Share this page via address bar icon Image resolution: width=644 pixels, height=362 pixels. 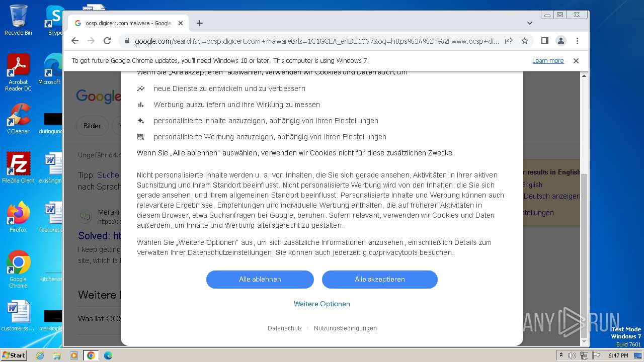[x=509, y=41]
